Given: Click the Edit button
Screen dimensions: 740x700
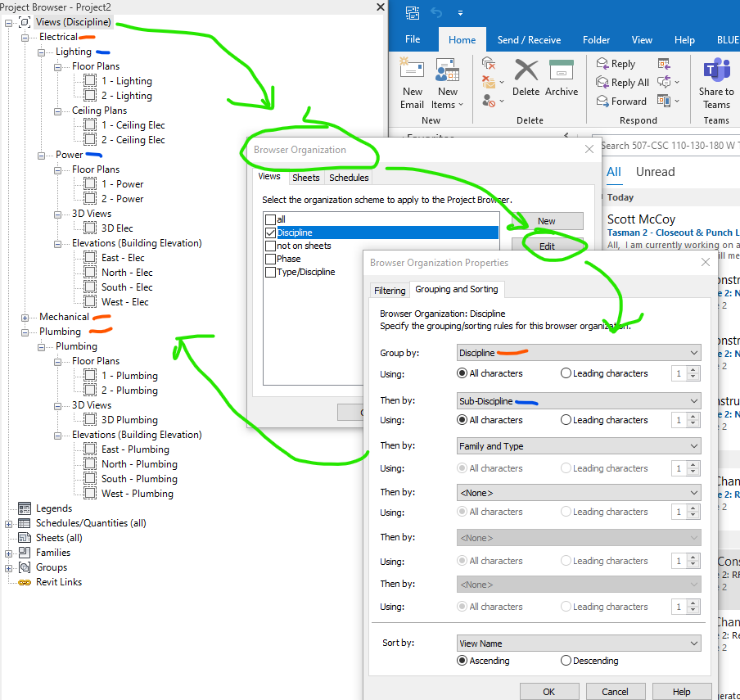Looking at the screenshot, I should tap(548, 245).
